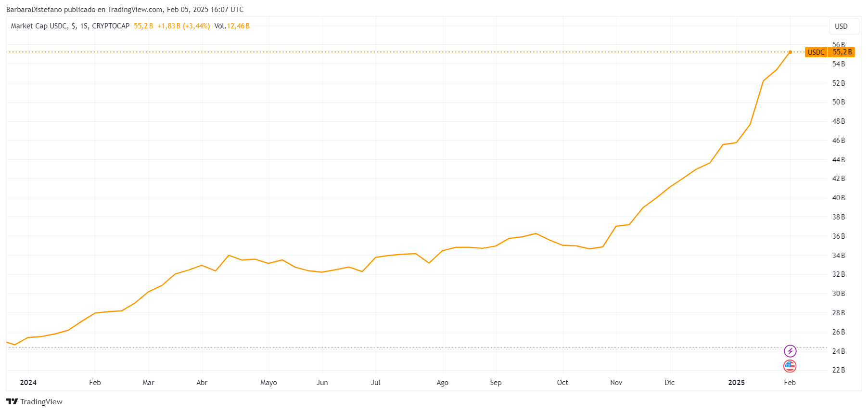868x412 pixels.
Task: Click the 55,2B price tag on axis
Action: pyautogui.click(x=842, y=52)
